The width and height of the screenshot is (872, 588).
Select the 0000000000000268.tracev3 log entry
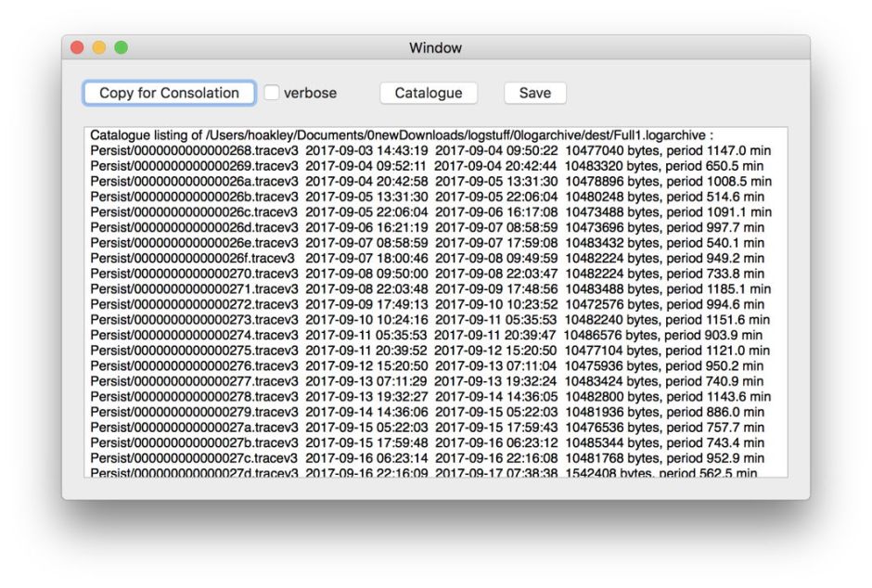[194, 150]
